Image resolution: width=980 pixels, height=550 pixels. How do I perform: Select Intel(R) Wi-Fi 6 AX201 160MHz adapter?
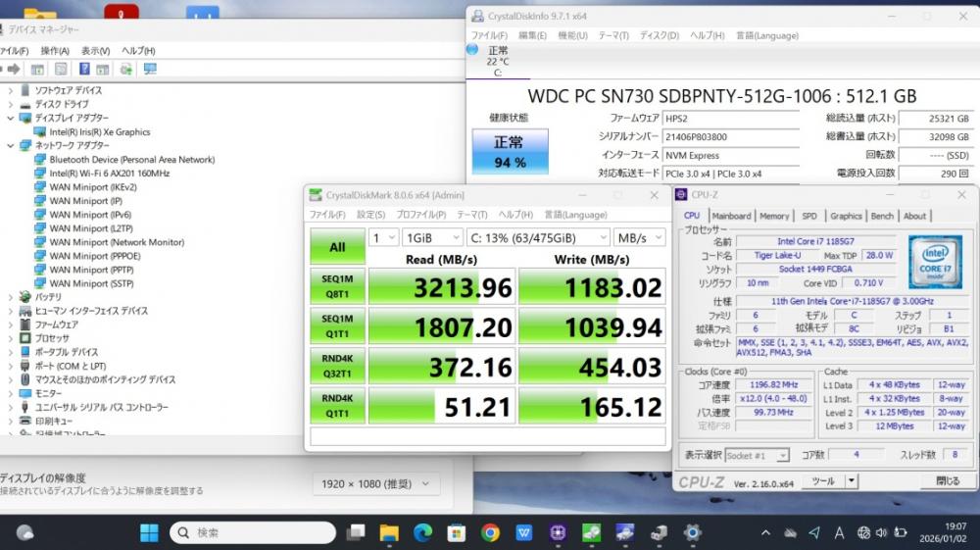(110, 174)
